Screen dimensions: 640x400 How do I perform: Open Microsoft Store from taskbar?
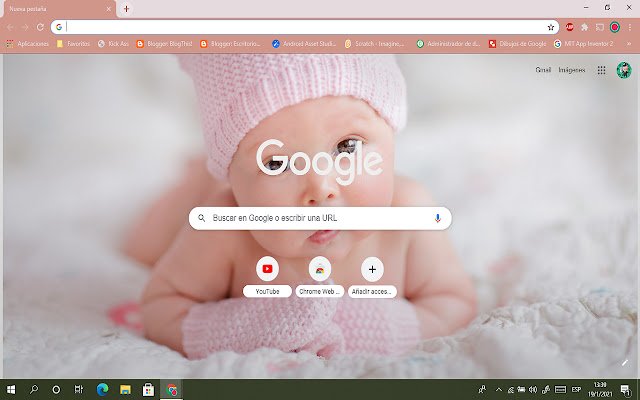149,390
